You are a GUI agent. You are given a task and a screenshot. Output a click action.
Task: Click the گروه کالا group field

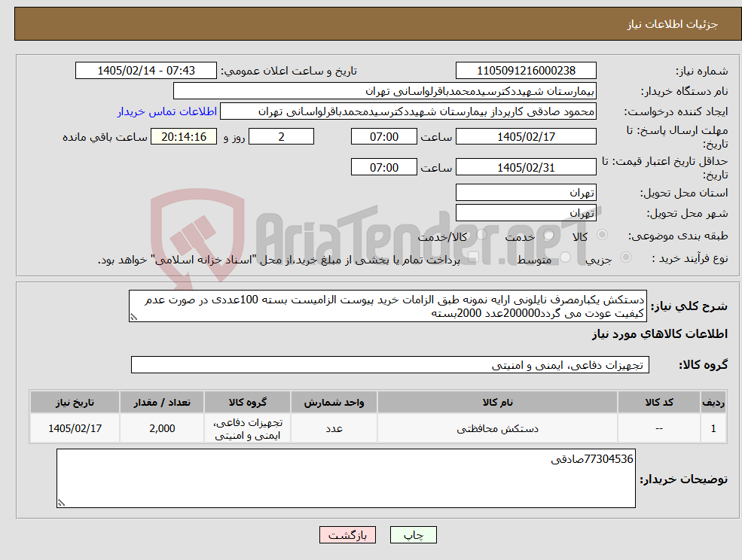(x=390, y=364)
